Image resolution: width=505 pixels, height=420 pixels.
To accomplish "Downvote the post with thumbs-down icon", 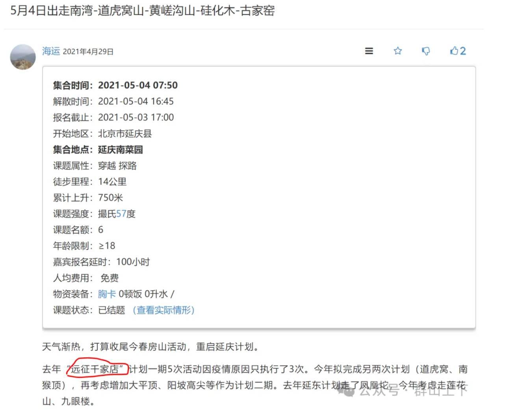I will click(x=426, y=51).
